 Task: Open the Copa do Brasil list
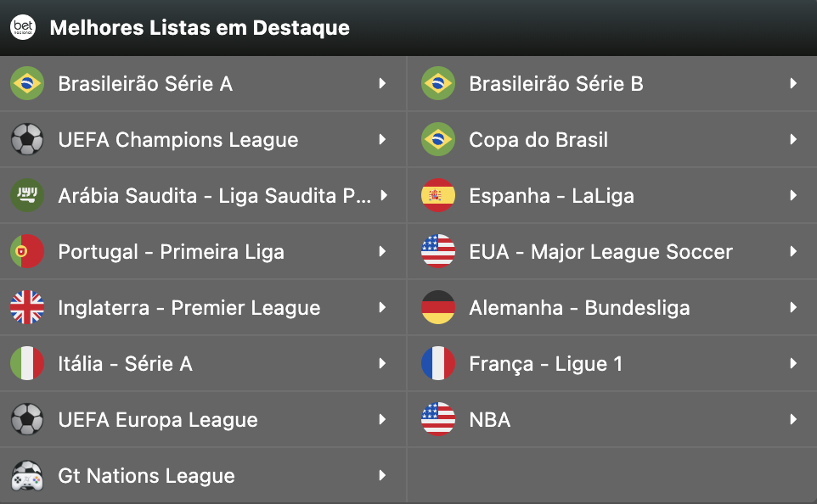point(538,139)
